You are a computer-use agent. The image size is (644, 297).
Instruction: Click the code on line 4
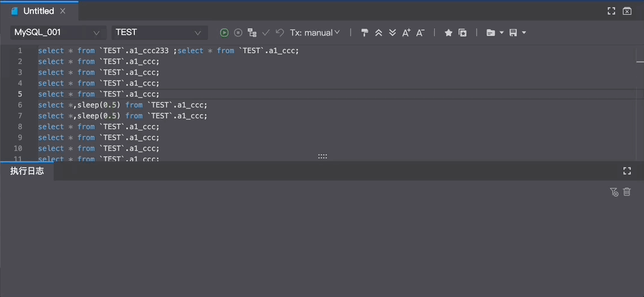click(98, 83)
